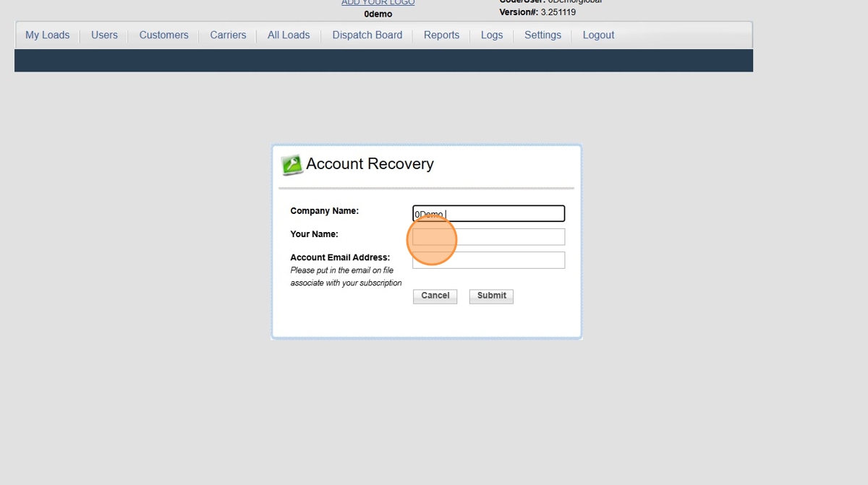Submit the Account Recovery form
This screenshot has width=868, height=485.
click(491, 296)
